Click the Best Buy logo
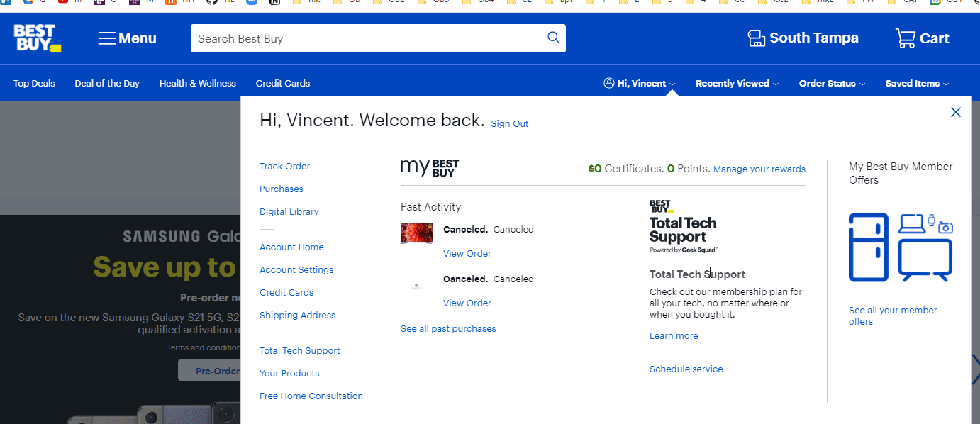The image size is (980, 424). [38, 38]
